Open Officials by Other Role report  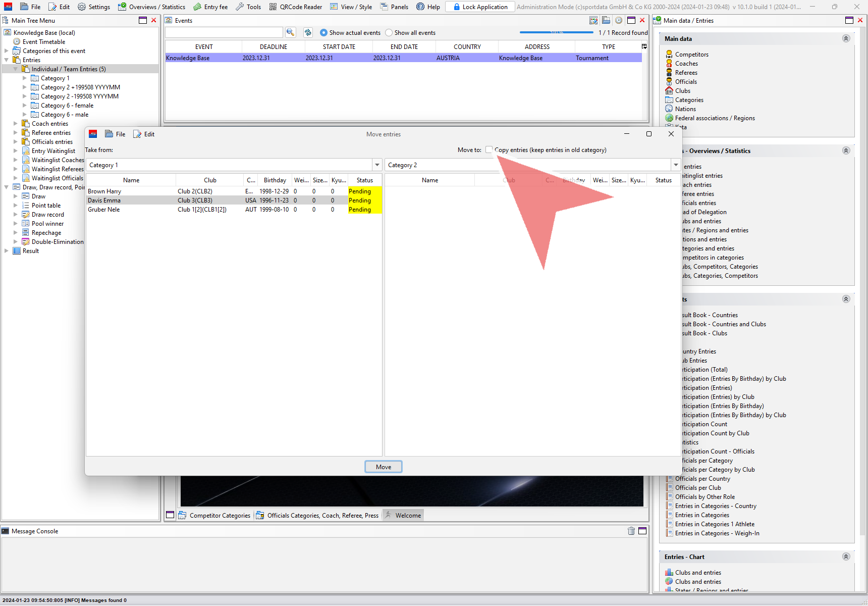click(705, 496)
